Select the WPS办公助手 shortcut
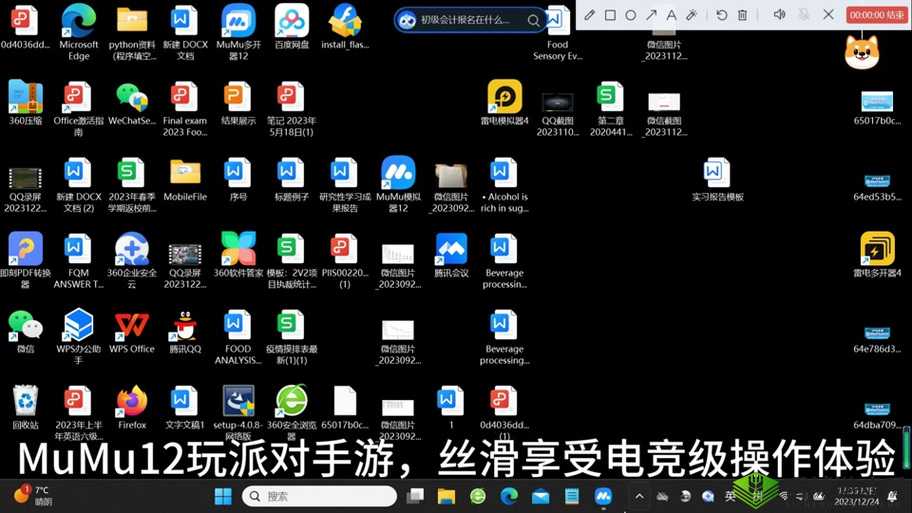 click(x=79, y=337)
